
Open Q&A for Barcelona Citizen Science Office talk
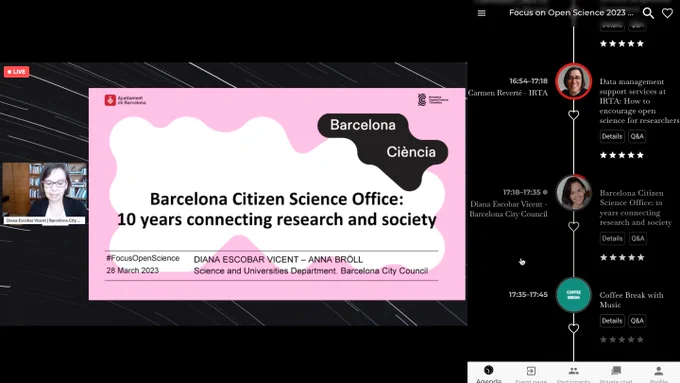click(x=637, y=239)
